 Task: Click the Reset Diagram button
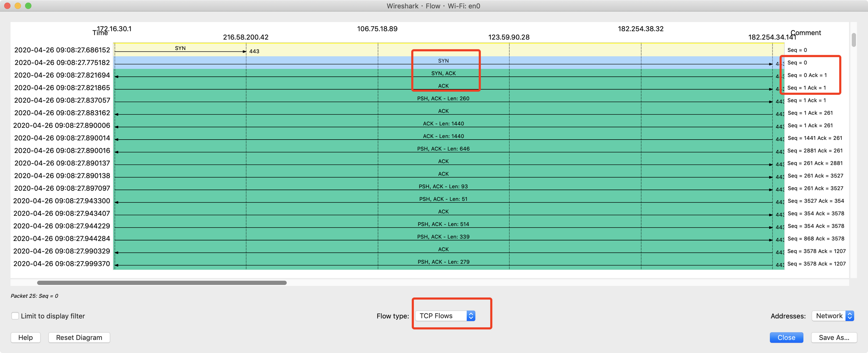point(79,337)
